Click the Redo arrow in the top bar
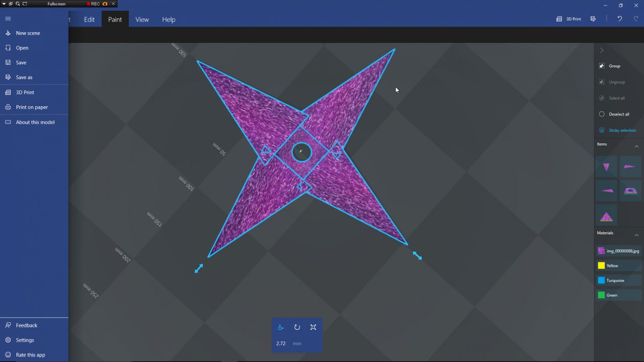The width and height of the screenshot is (644, 362). click(635, 19)
